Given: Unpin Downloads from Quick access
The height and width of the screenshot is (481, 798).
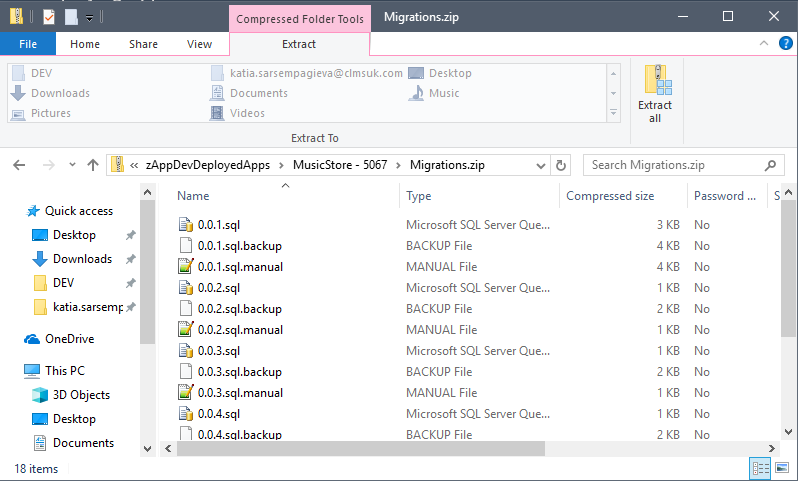Looking at the screenshot, I should (130, 259).
